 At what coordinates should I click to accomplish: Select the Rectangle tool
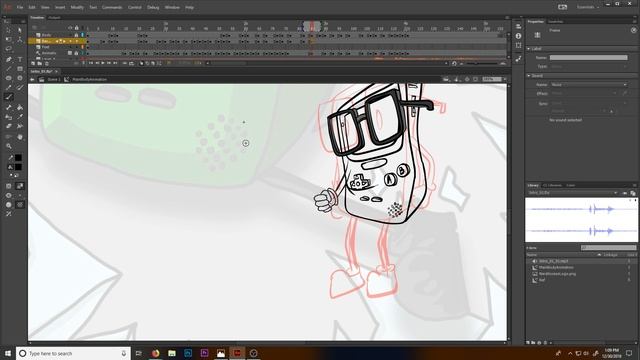click(20, 69)
